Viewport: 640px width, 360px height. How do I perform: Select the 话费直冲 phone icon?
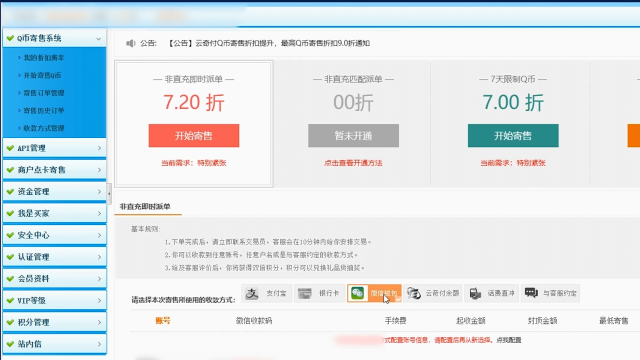coord(475,293)
